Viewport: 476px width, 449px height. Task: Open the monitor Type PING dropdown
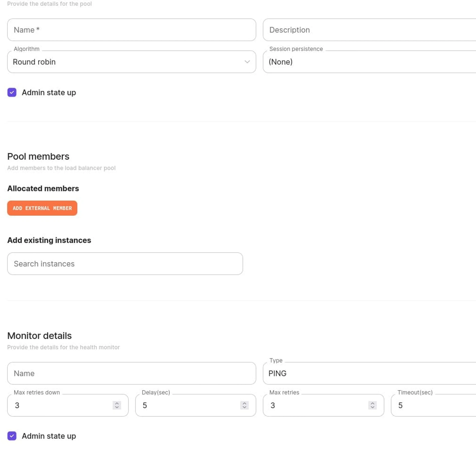[369, 373]
